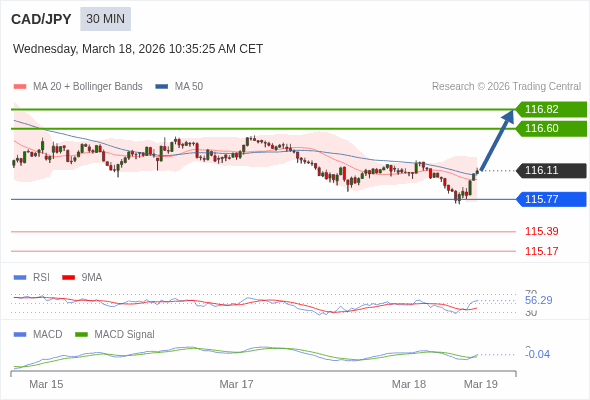Click the MACD legend label
The height and width of the screenshot is (400, 590).
[47, 334]
